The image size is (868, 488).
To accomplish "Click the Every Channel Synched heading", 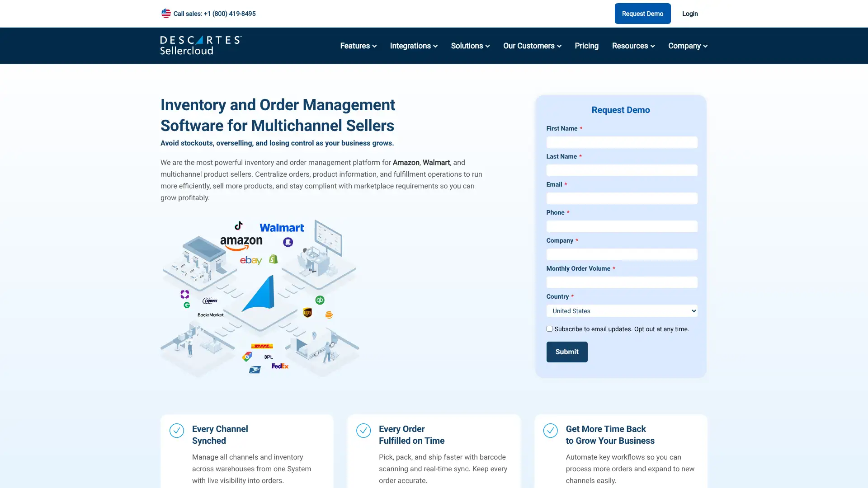I will 220,435.
